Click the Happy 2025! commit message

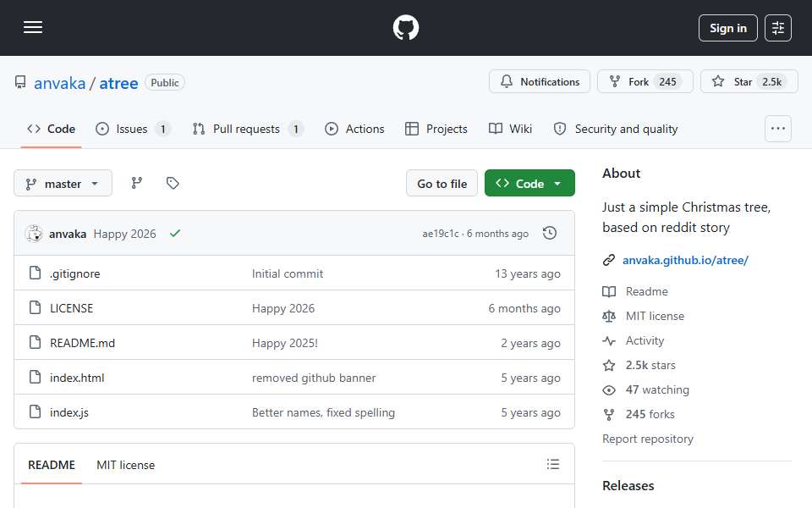pyautogui.click(x=285, y=343)
